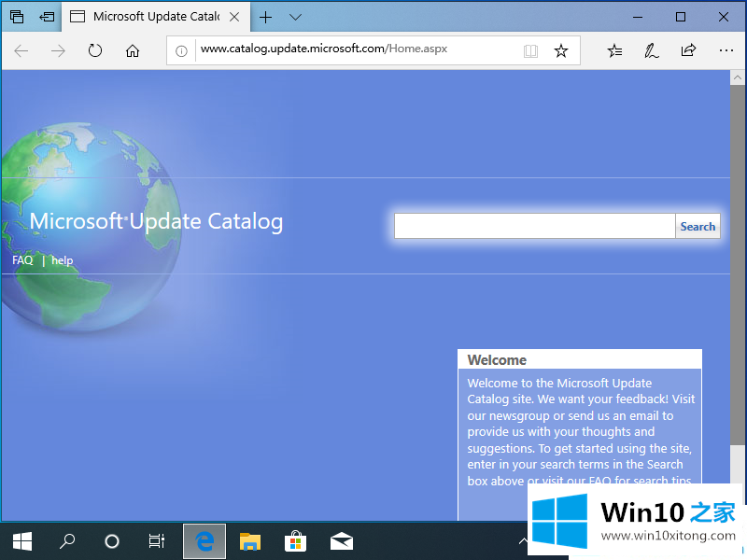Open a new tab with plus
Screen dimensions: 747x560
tap(265, 18)
